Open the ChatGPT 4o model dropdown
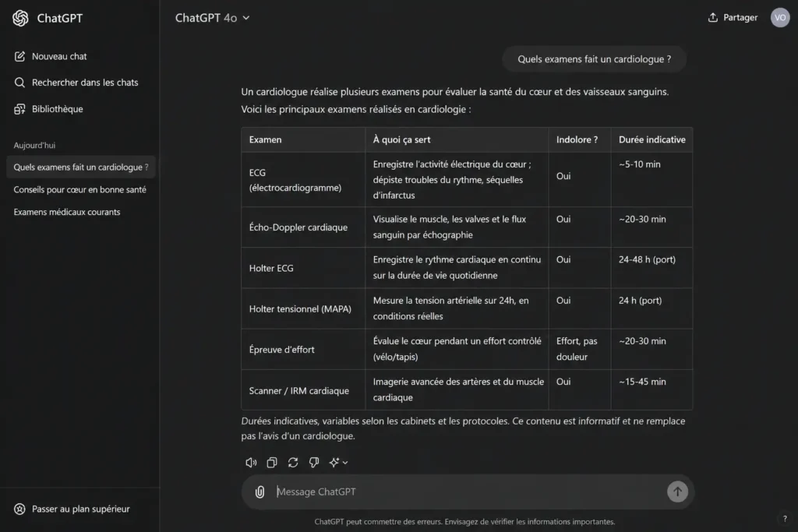The image size is (798, 532). point(213,18)
